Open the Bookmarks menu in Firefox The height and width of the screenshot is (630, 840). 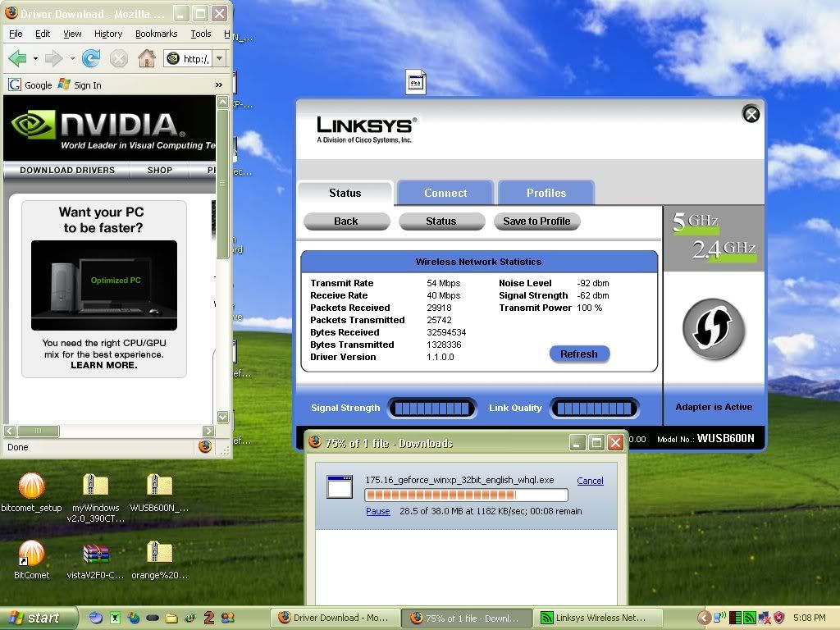click(x=157, y=34)
